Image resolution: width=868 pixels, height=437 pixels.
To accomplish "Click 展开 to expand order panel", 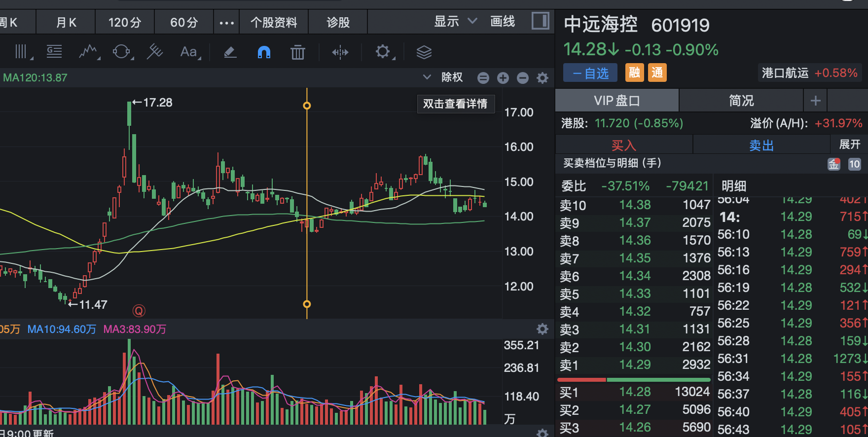I will [850, 145].
